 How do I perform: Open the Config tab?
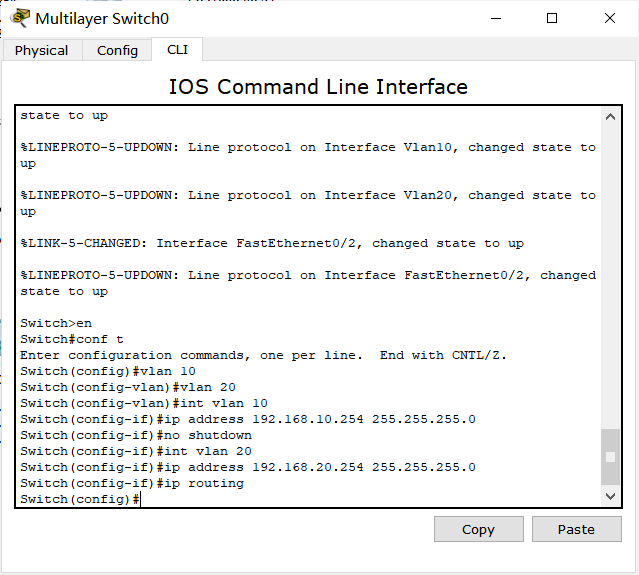pos(117,50)
